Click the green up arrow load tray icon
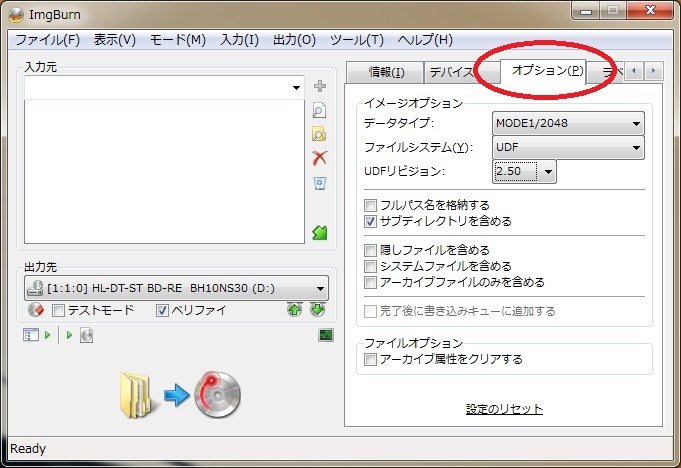The height and width of the screenshot is (468, 681). (x=295, y=310)
